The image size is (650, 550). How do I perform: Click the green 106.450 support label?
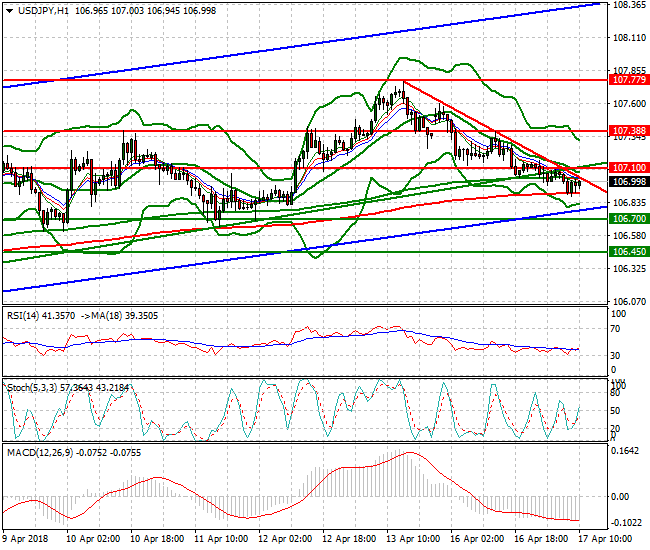(x=629, y=252)
